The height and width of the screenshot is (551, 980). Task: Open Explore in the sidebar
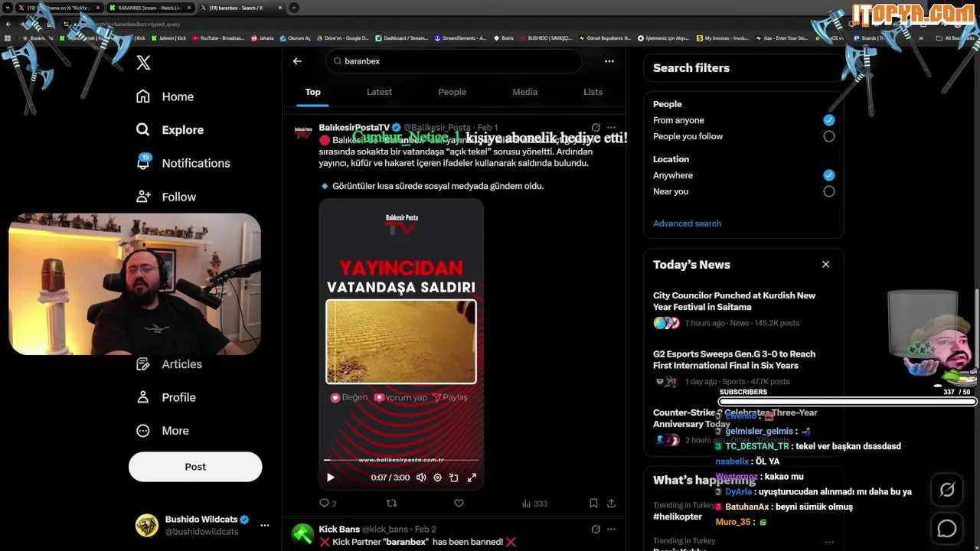(x=169, y=130)
